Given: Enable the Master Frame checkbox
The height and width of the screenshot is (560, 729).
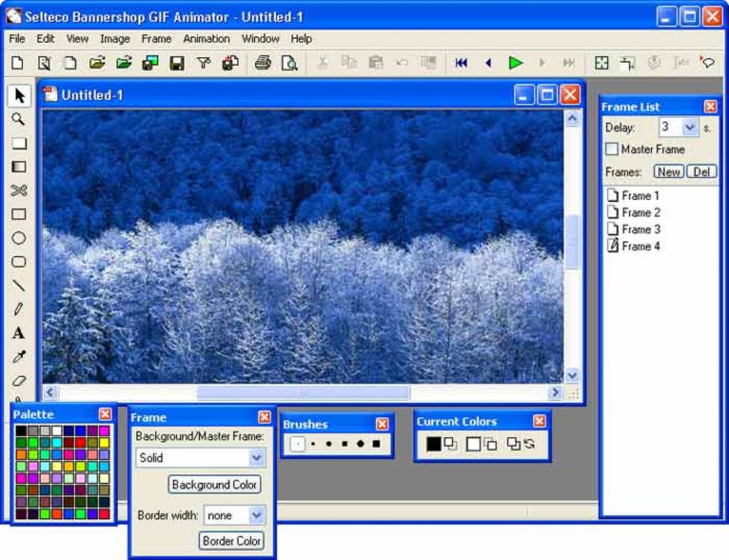Looking at the screenshot, I should pos(612,149).
